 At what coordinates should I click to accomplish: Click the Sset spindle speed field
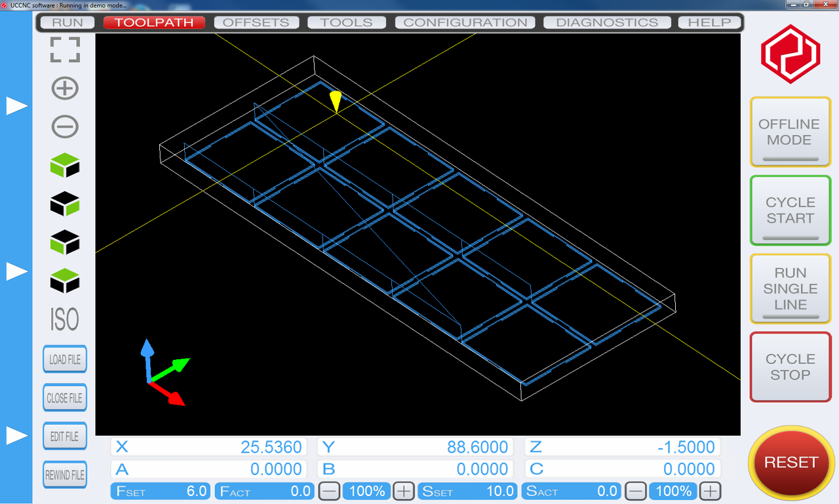click(467, 491)
